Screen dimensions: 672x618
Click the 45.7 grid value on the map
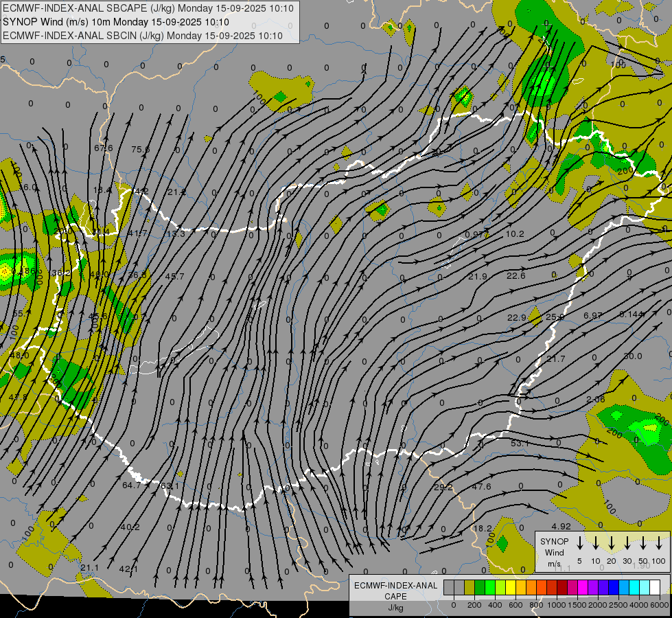[174, 276]
